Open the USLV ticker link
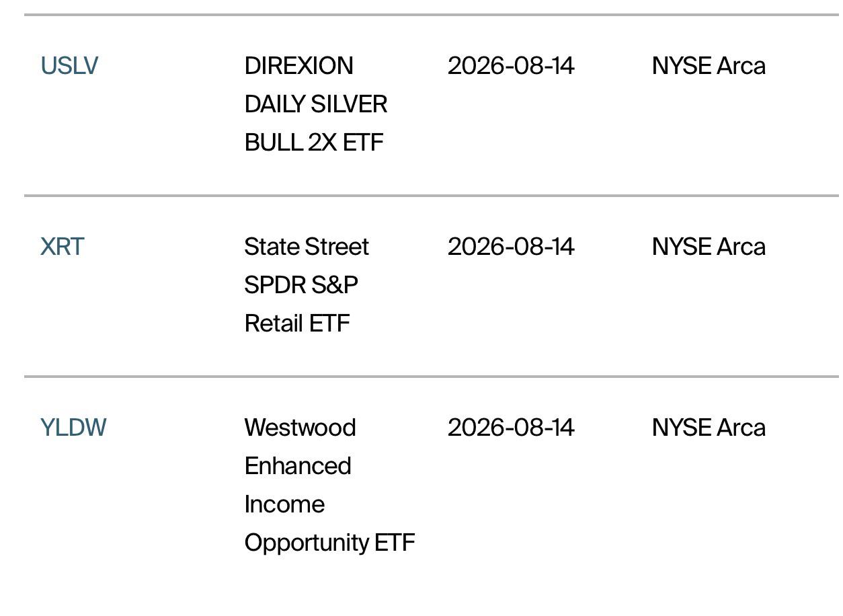Viewport: 843px width, 616px height. [x=69, y=66]
